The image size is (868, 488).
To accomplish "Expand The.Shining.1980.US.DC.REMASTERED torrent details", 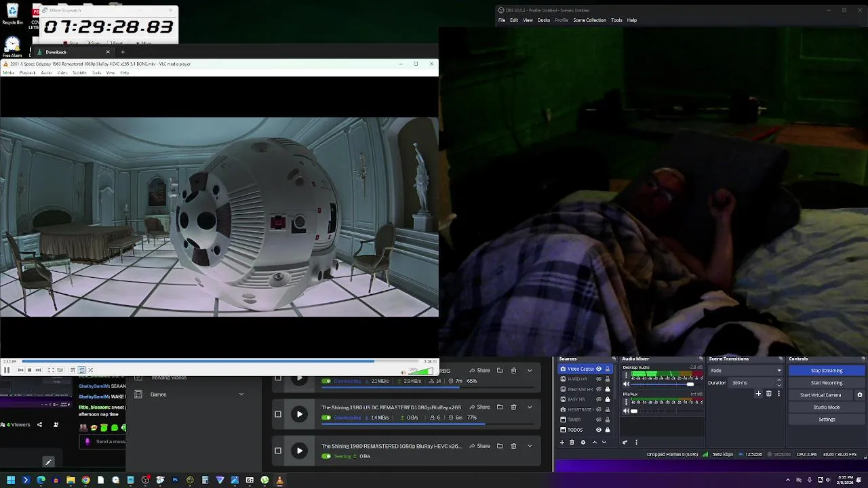I will tap(530, 407).
